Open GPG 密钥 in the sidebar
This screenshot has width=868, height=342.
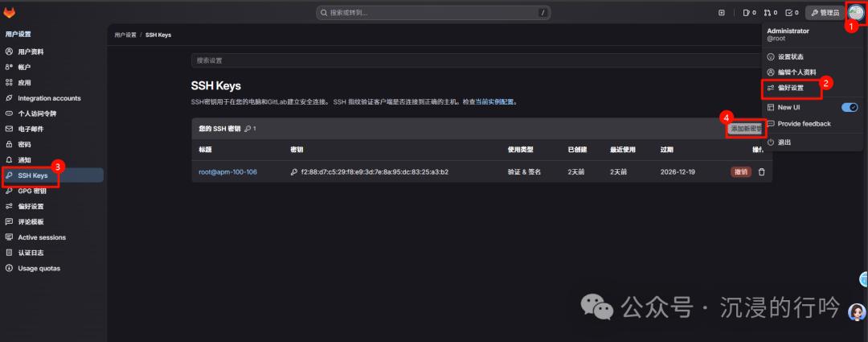coord(52,191)
